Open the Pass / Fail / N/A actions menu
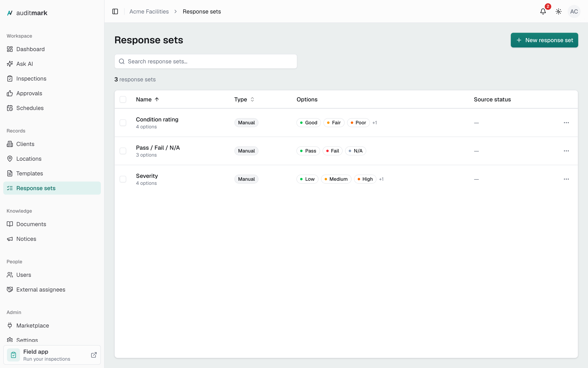Viewport: 588px width, 368px height. coord(566,151)
